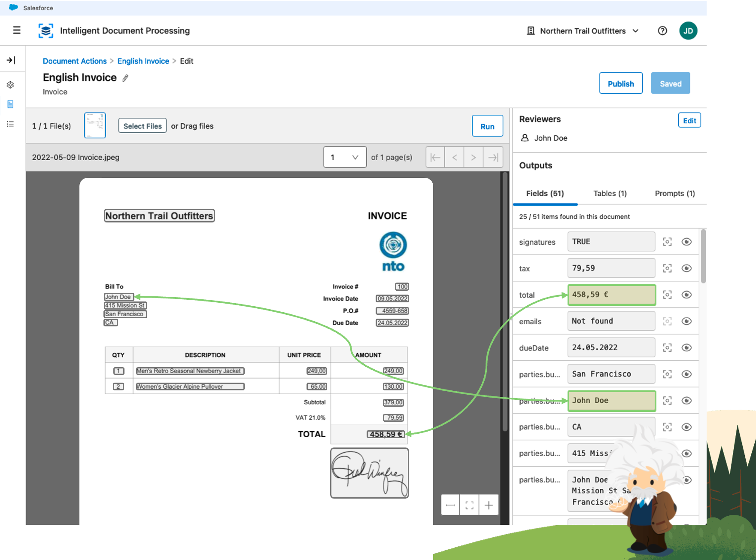The height and width of the screenshot is (560, 756).
Task: Go to first page of document
Action: (x=435, y=157)
